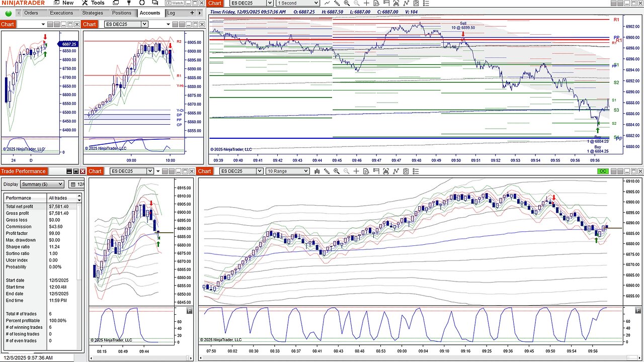Add new tab with plus button
644x362 pixels.
[x=192, y=13]
